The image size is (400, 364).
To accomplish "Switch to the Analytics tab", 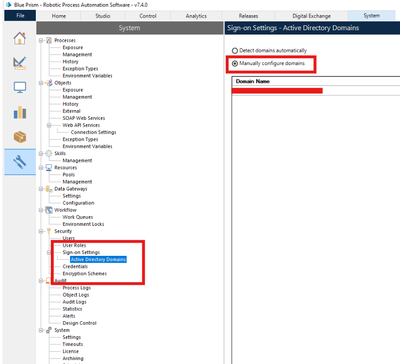I will pos(196,16).
